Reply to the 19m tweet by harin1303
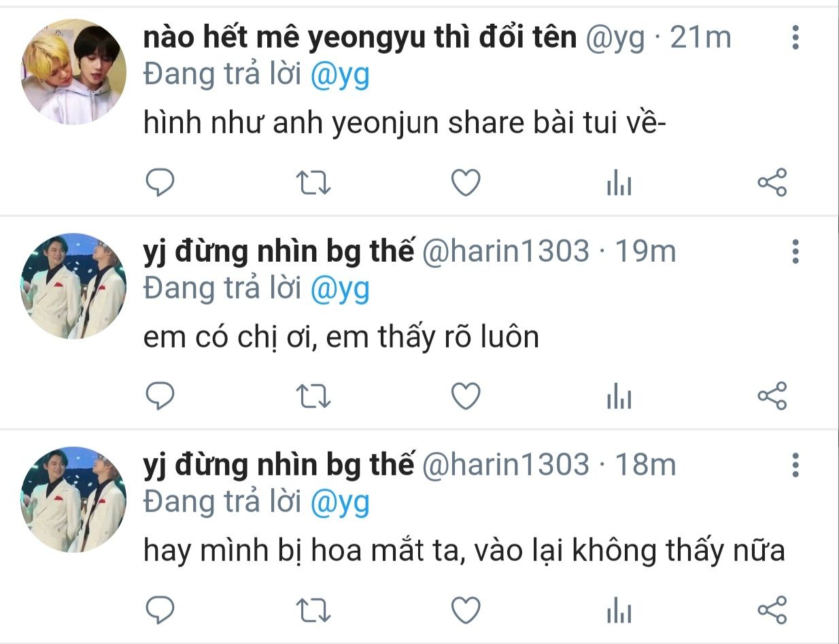Image resolution: width=839 pixels, height=644 pixels. [160, 396]
